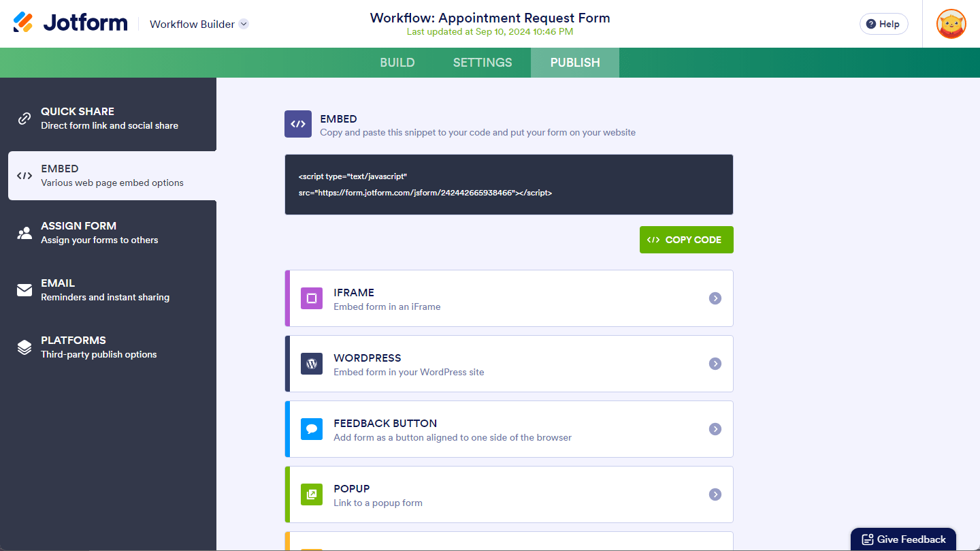The width and height of the screenshot is (980, 551).
Task: Select the PUBLISH tab
Action: click(x=575, y=63)
